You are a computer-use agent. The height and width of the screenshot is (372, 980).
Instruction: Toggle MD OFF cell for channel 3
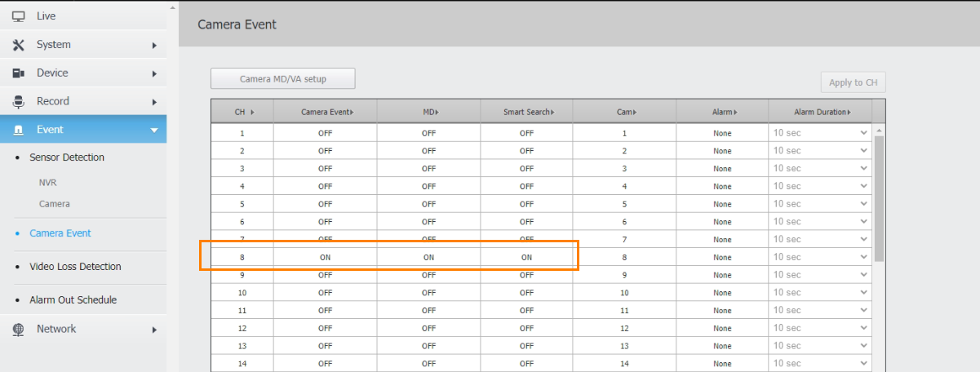click(428, 168)
